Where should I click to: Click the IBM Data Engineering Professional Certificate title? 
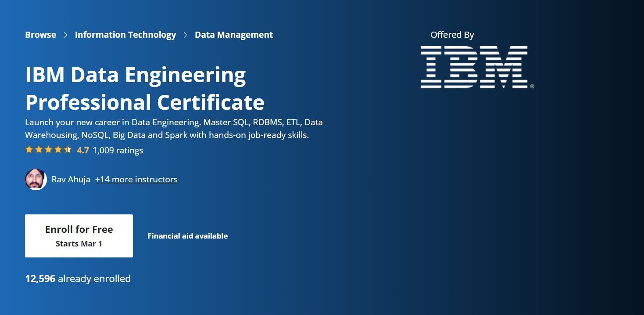pos(145,89)
